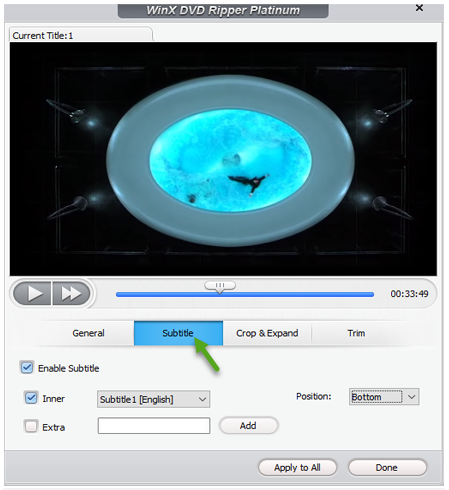Click the timeline slider handle
Image resolution: width=449 pixels, height=490 pixels.
220,286
